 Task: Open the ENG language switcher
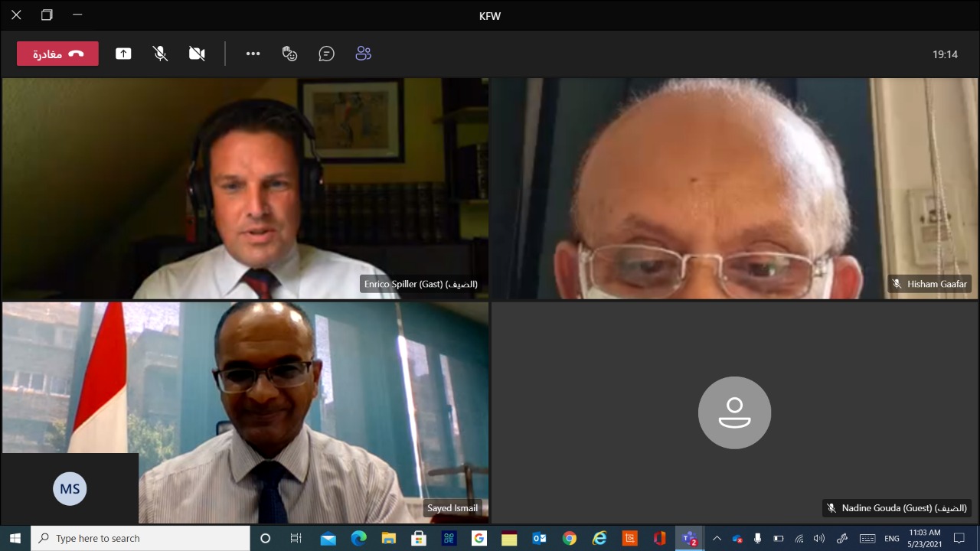coord(892,538)
